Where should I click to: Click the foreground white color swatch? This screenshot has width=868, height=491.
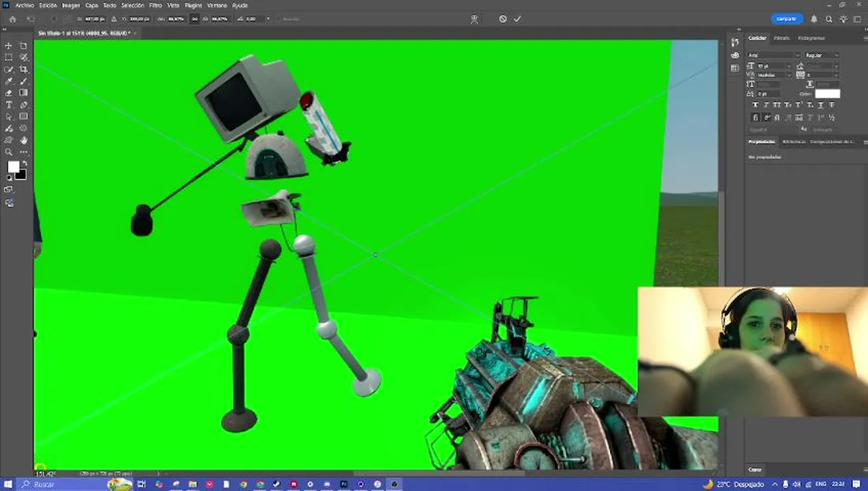point(13,167)
